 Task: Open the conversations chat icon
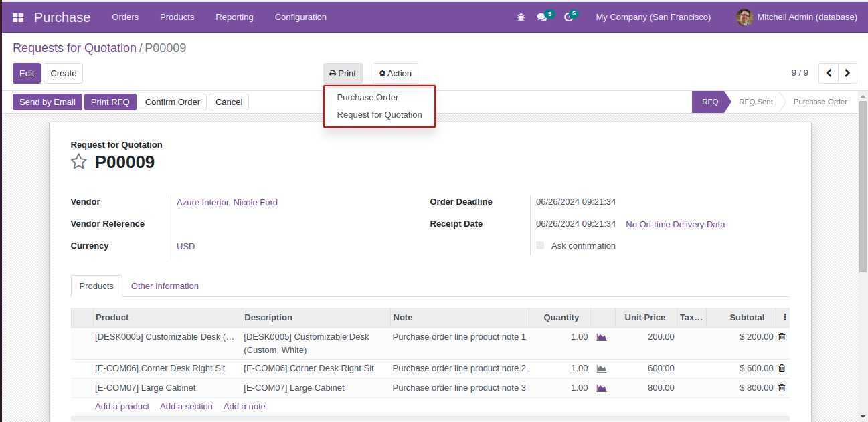tap(542, 17)
